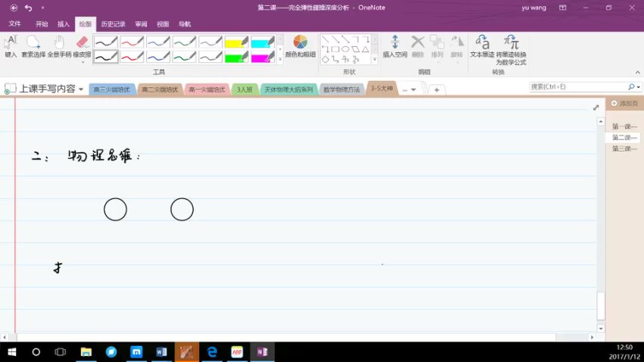The width and height of the screenshot is (644, 362).
Task: Click Add Page (添加页) button
Action: point(624,103)
